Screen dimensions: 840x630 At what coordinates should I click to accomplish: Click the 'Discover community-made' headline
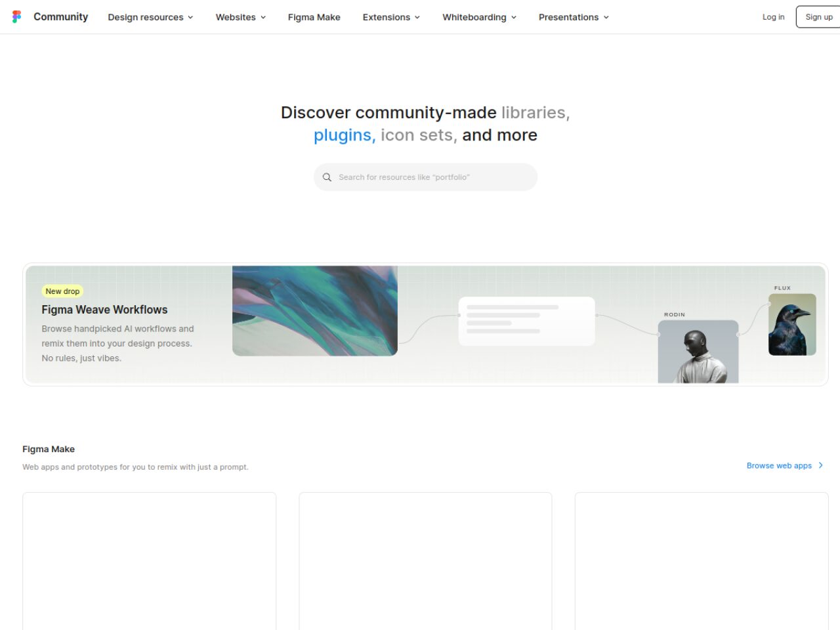[425, 123]
